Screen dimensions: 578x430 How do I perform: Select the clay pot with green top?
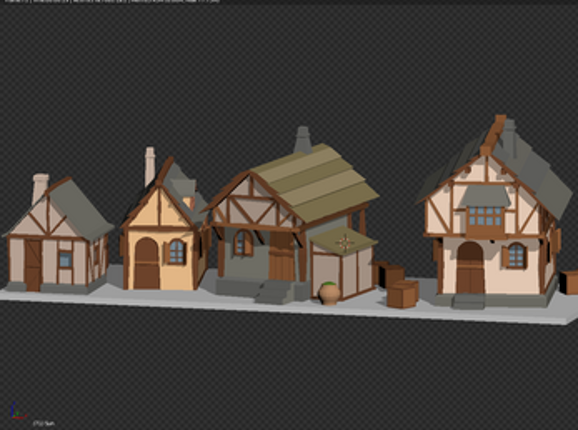(329, 293)
